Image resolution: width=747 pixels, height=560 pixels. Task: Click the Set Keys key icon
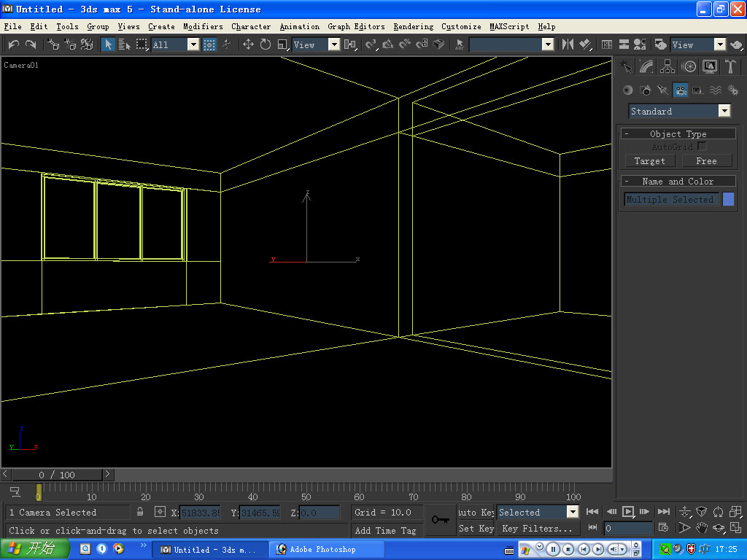pyautogui.click(x=440, y=519)
